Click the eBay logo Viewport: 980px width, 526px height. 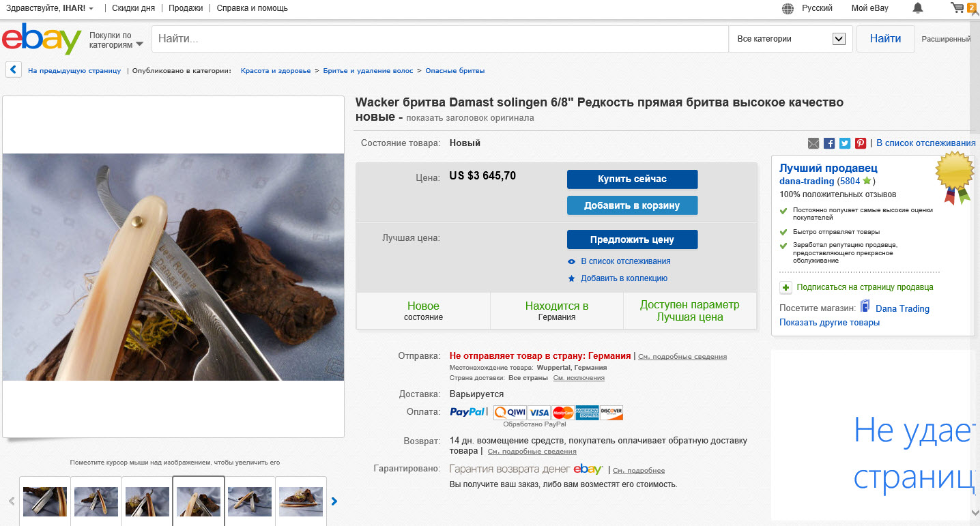[x=42, y=39]
